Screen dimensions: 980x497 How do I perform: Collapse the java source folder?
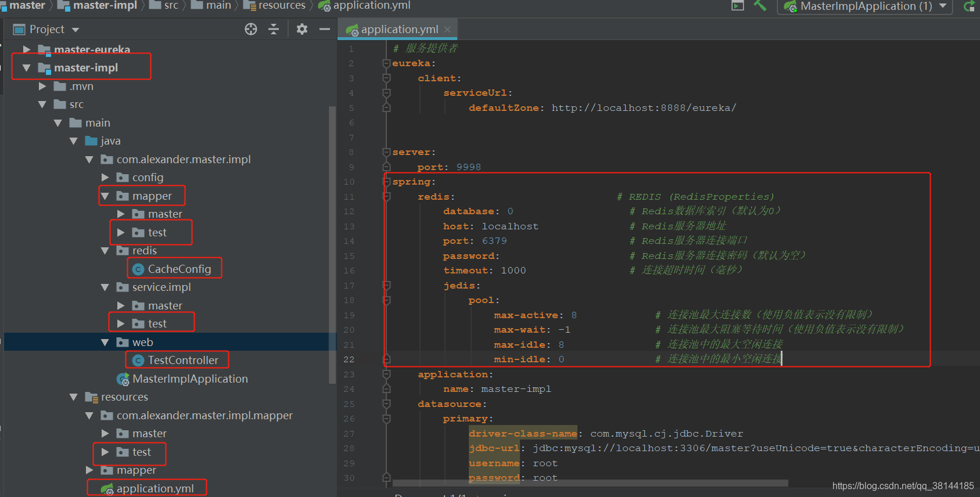coord(74,141)
